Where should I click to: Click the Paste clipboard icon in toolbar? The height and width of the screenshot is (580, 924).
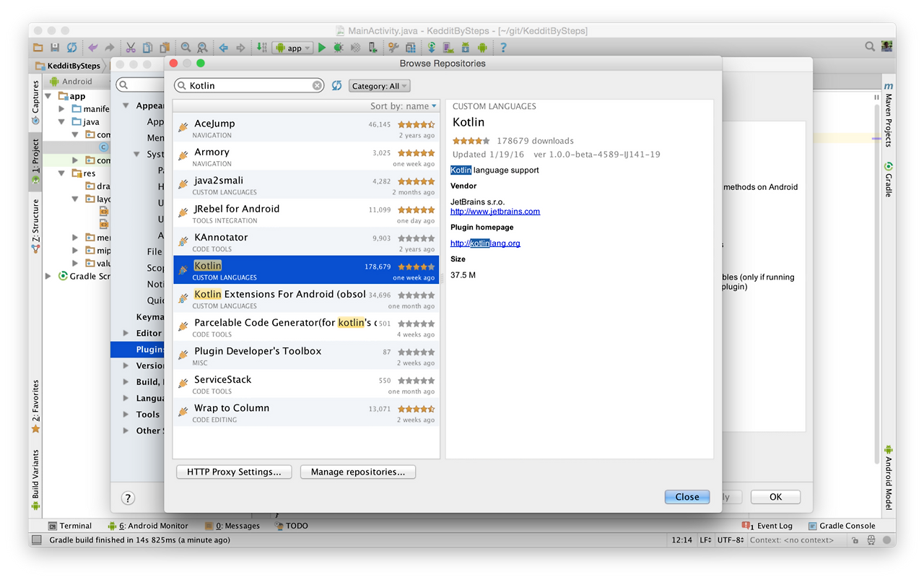[165, 48]
